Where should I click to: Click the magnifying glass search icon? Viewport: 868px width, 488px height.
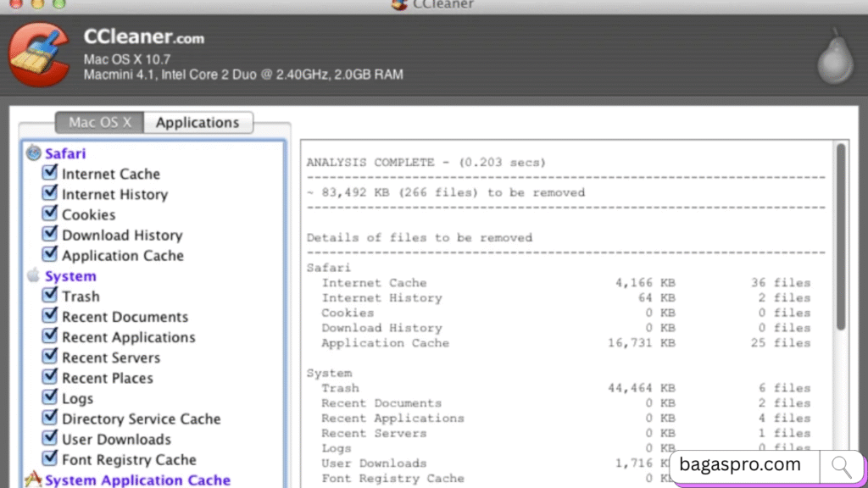(841, 465)
